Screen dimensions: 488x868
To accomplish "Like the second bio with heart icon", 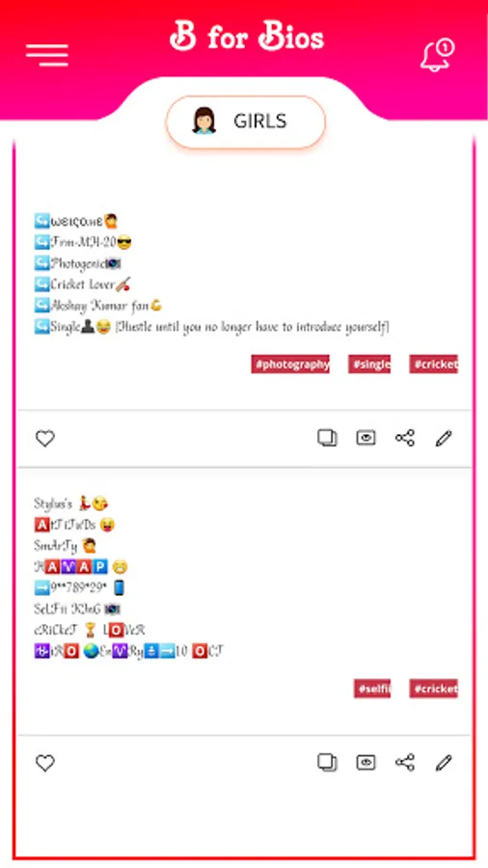I will [x=45, y=763].
